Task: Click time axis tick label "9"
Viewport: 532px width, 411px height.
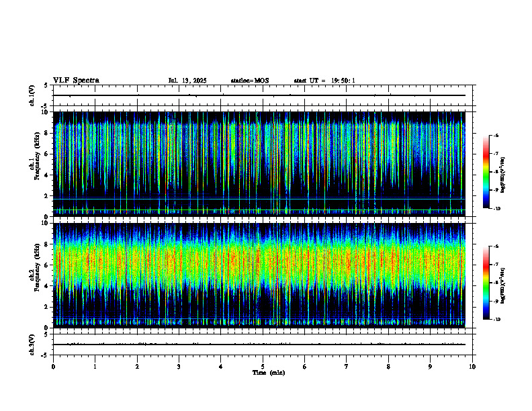Action: click(x=430, y=367)
